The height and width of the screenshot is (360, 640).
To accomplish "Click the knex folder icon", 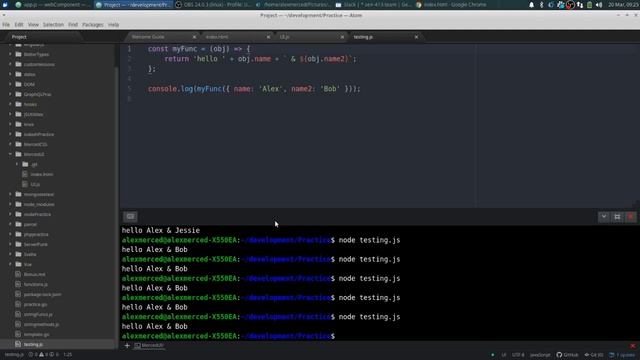I will [18, 124].
